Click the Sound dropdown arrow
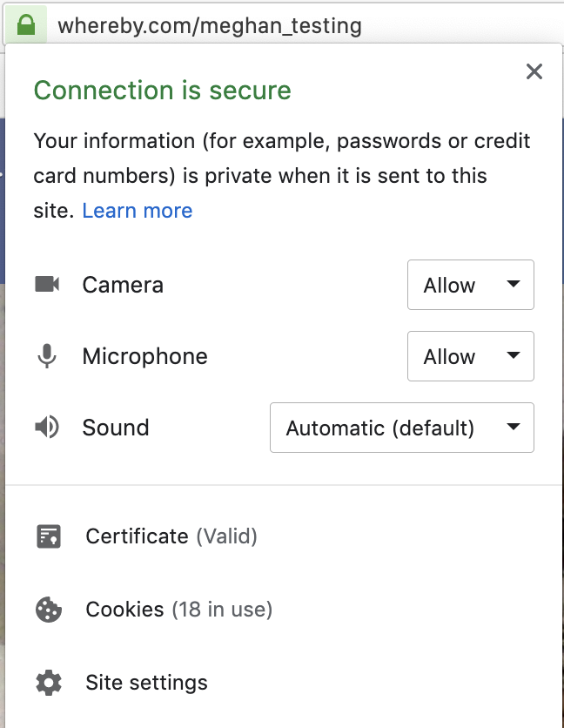This screenshot has width=564, height=728. [x=513, y=427]
